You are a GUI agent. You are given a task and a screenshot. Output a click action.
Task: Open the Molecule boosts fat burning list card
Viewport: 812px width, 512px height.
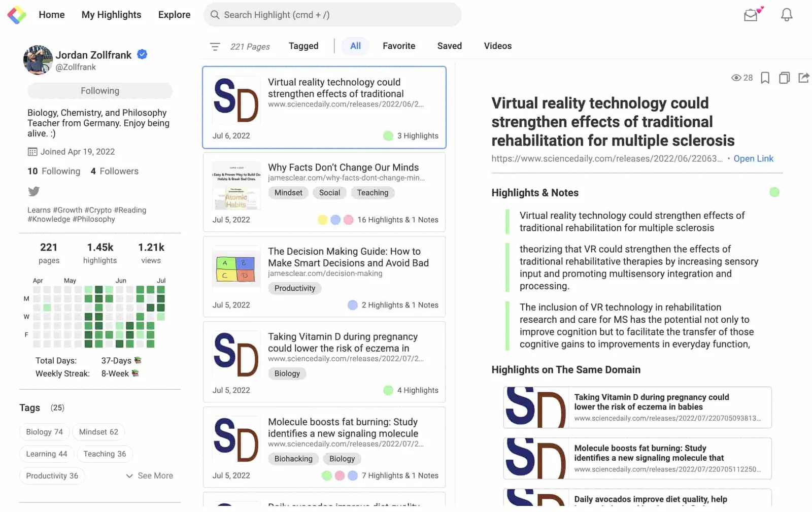coord(324,447)
